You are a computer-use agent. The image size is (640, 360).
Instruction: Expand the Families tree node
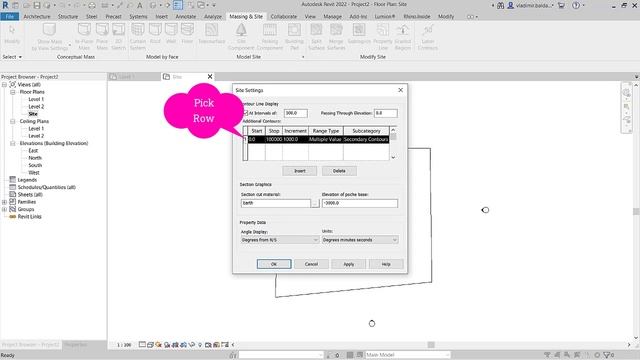pyautogui.click(x=4, y=202)
